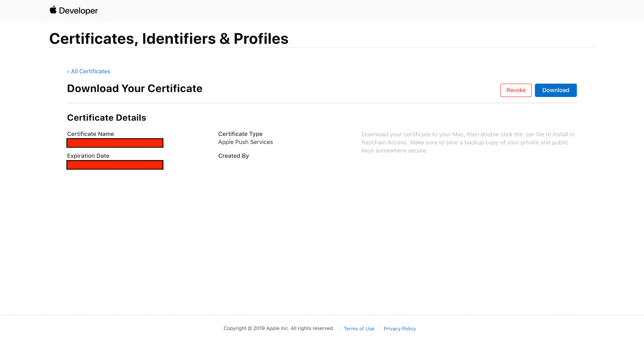
Task: Click the redacted Certificate Name value
Action: 115,143
